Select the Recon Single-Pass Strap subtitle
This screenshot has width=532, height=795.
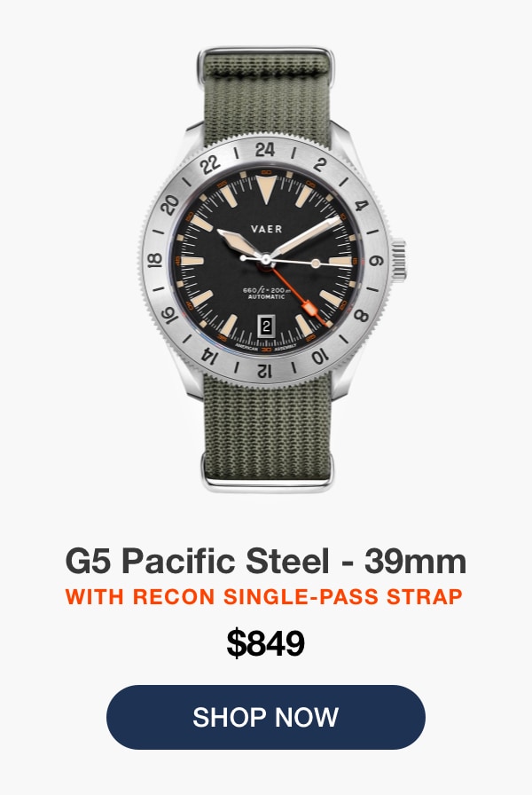tap(264, 596)
